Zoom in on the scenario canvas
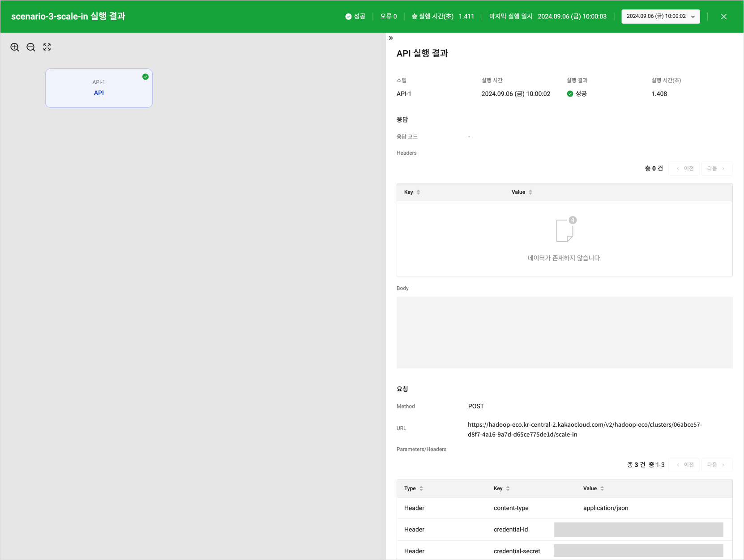Screen dimensions: 744x560 point(15,47)
